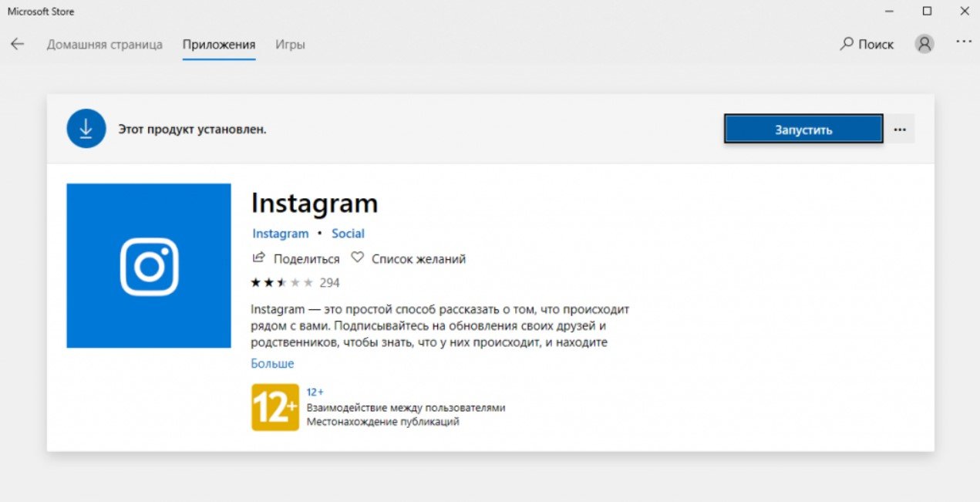Open the top-right three-dot store menu

(x=964, y=42)
